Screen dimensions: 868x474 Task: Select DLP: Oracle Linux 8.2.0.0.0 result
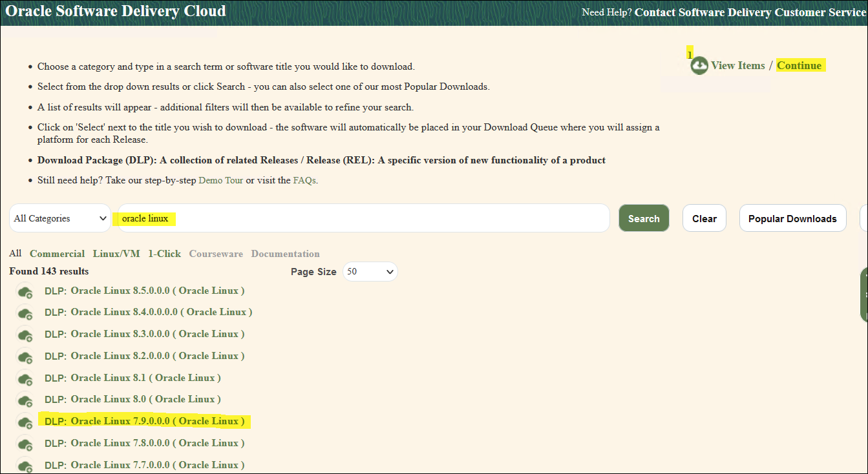144,356
